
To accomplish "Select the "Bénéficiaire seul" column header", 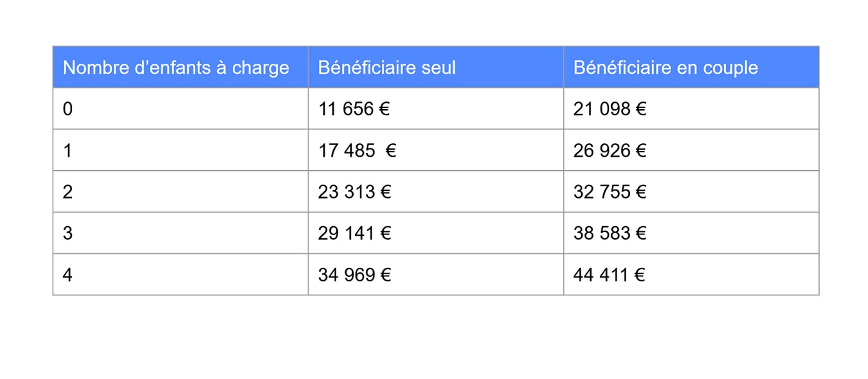I will point(386,67).
